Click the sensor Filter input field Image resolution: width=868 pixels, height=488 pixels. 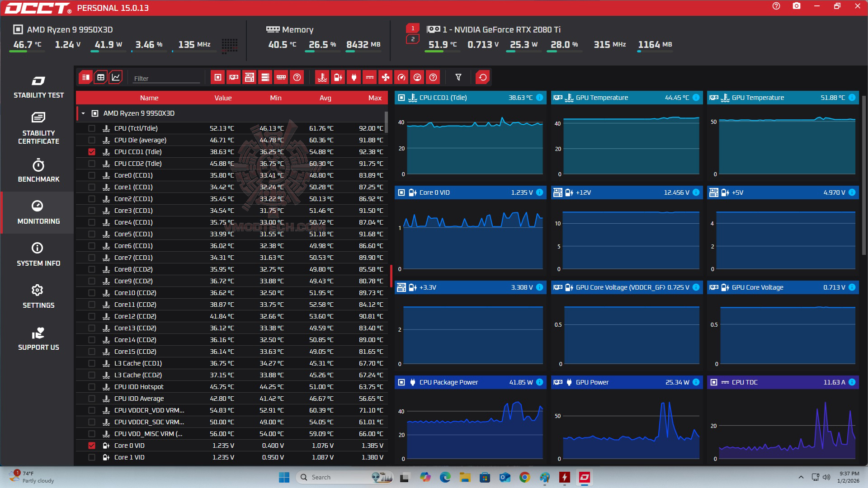point(166,78)
